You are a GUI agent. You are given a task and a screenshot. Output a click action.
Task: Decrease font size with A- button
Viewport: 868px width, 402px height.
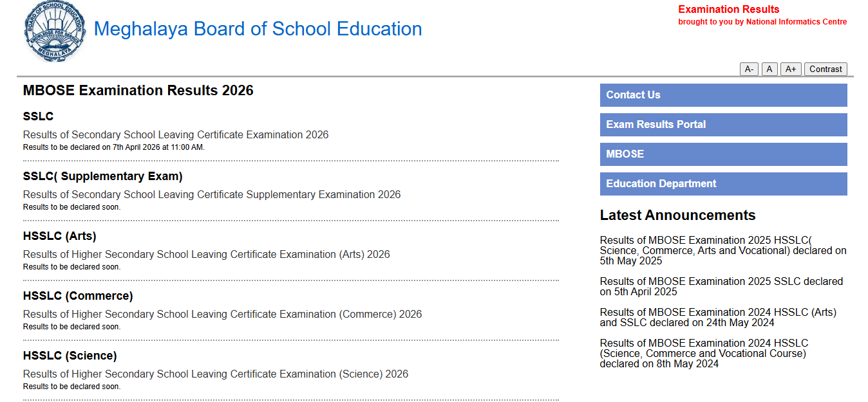coord(749,69)
